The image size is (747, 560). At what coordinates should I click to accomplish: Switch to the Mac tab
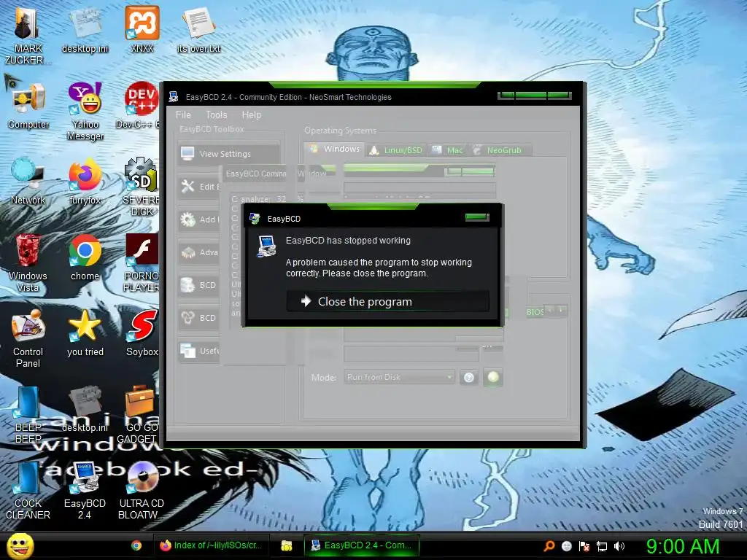pyautogui.click(x=447, y=150)
